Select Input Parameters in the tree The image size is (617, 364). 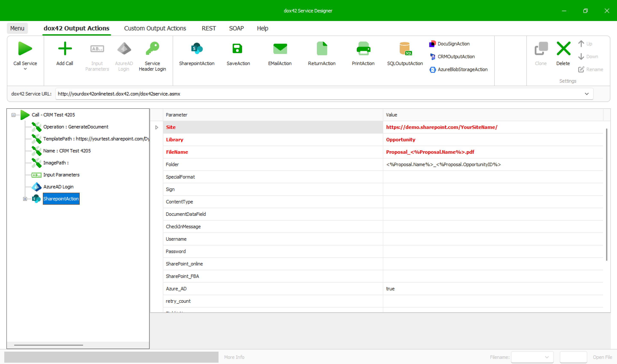(61, 175)
